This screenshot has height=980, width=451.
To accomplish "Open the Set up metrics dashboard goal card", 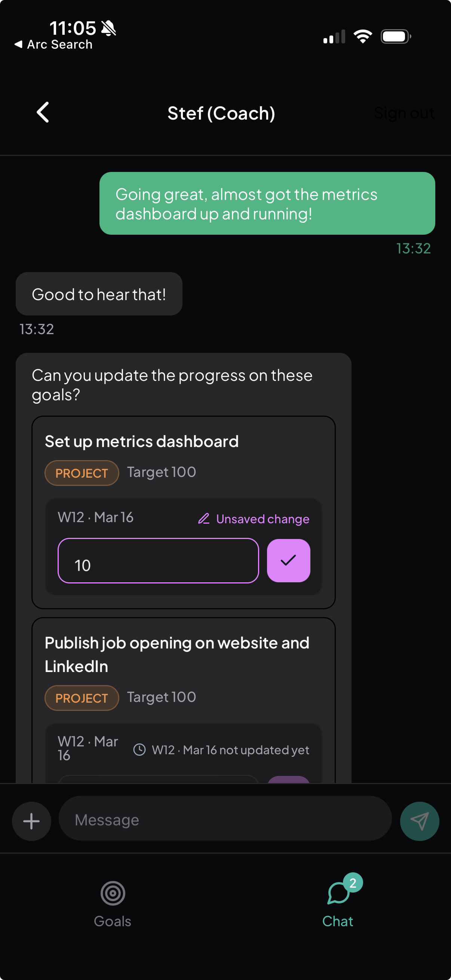I will (142, 441).
